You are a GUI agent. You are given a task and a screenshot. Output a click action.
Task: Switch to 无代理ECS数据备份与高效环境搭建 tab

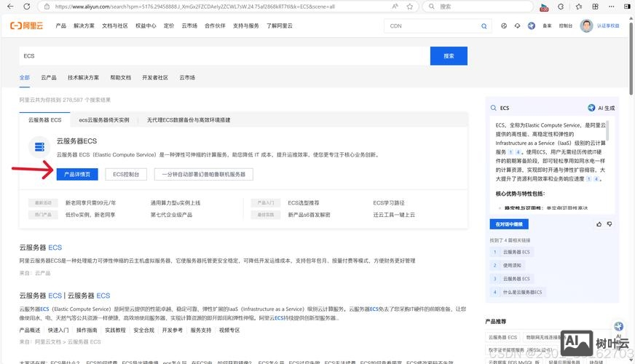(x=189, y=120)
